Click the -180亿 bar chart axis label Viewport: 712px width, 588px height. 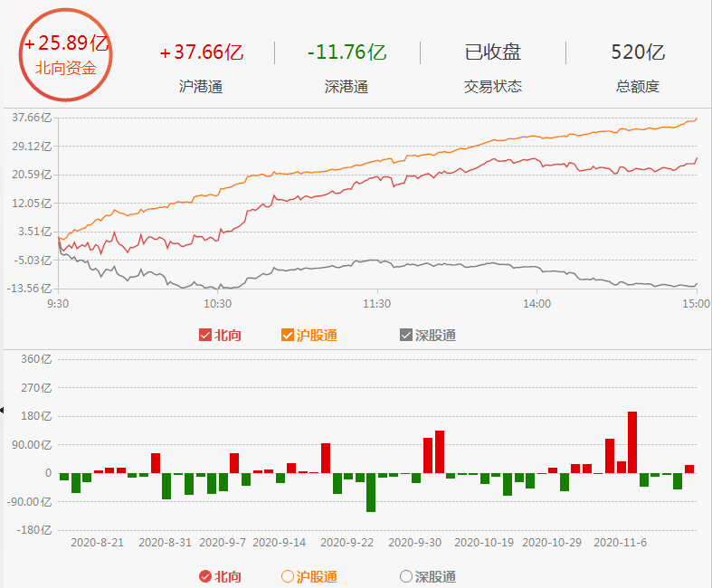click(34, 530)
